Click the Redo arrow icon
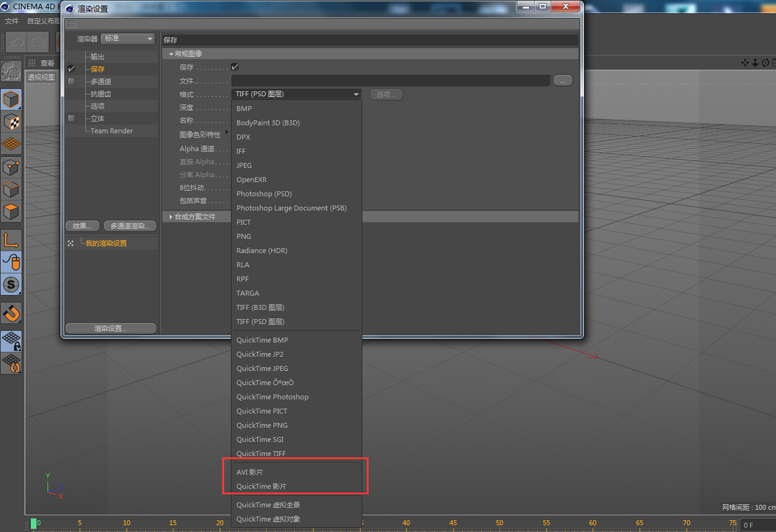This screenshot has height=532, width=776. click(38, 42)
